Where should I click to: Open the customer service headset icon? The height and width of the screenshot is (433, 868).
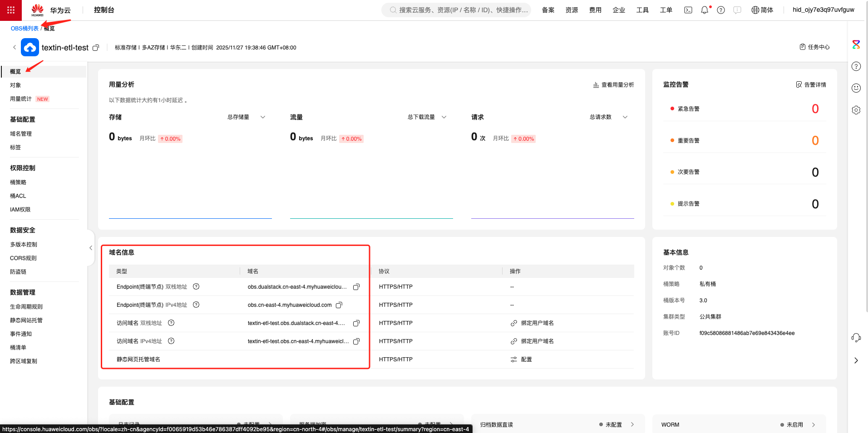(856, 337)
